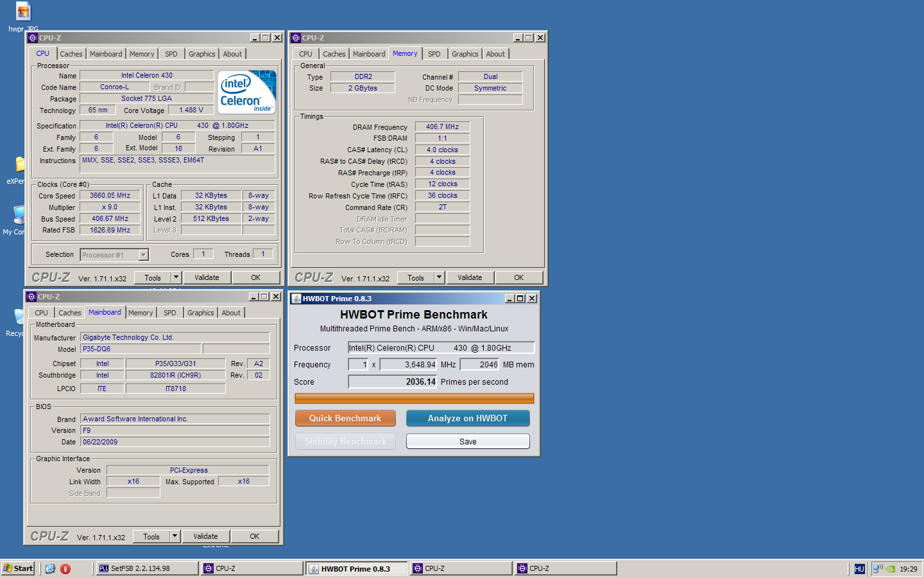Image resolution: width=924 pixels, height=578 pixels.
Task: Click OK in CPU window
Action: (256, 277)
